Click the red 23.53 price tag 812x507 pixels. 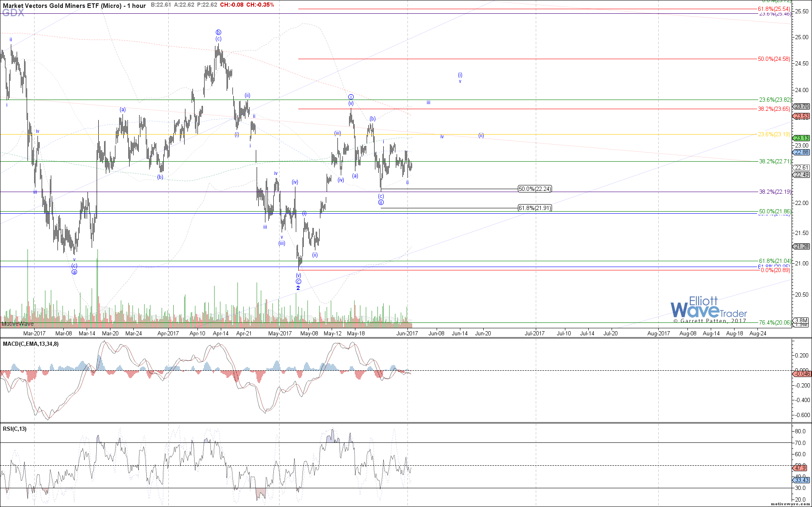pos(802,116)
